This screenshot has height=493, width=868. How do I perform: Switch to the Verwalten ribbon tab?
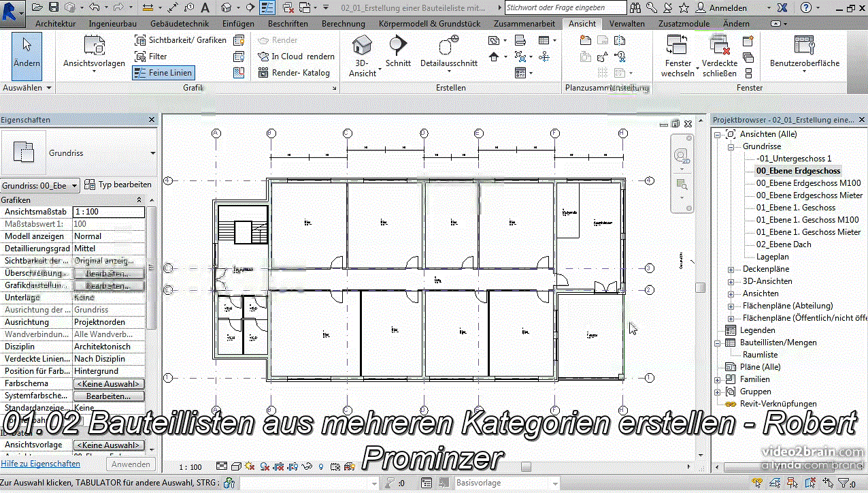627,23
